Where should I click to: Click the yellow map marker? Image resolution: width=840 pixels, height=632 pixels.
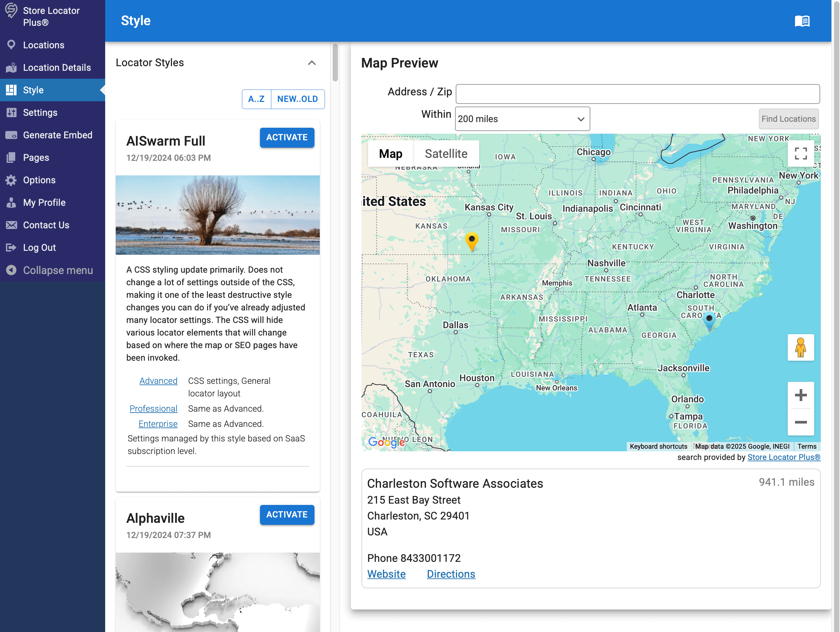click(471, 241)
